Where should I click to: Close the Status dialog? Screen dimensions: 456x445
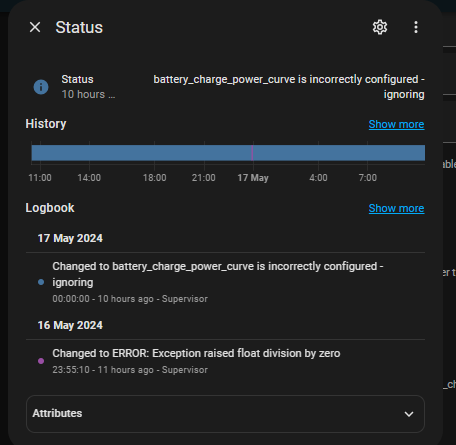point(35,27)
